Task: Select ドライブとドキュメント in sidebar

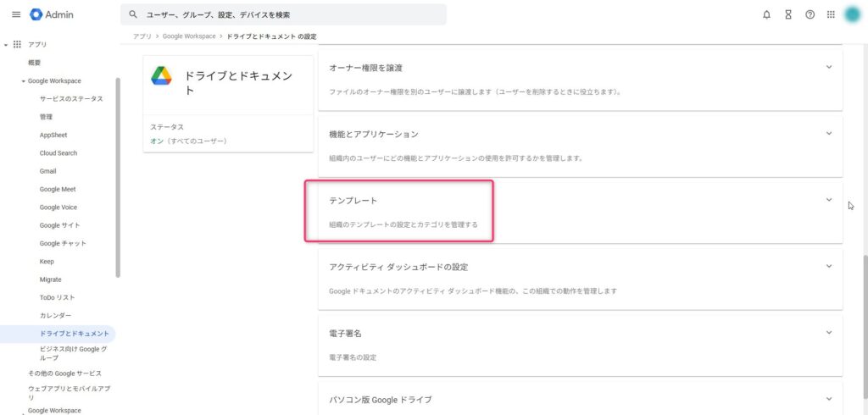Action: coord(58,334)
